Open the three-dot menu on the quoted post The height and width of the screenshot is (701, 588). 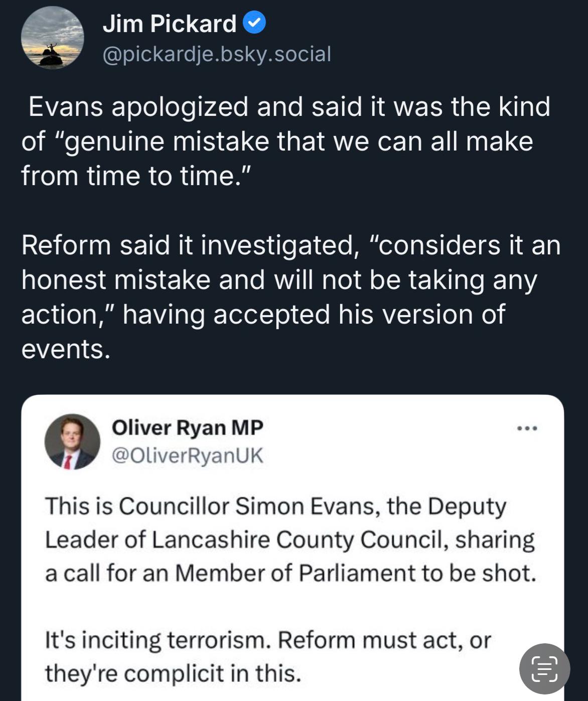coord(527,429)
